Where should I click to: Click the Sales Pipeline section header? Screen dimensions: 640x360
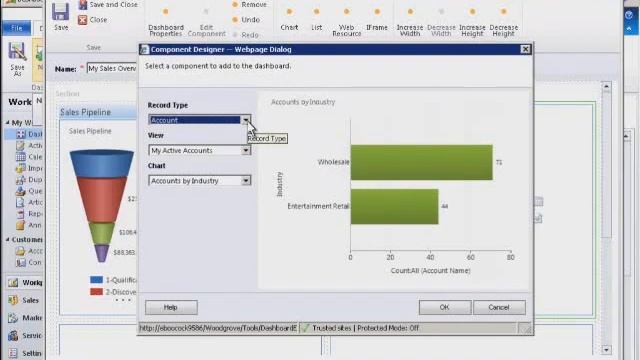point(98,112)
